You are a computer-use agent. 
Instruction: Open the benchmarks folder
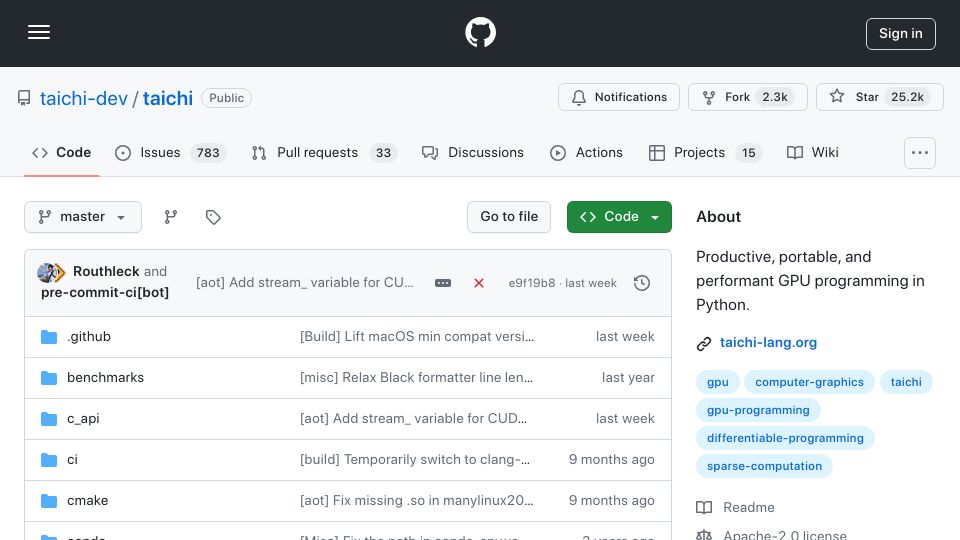pyautogui.click(x=105, y=377)
